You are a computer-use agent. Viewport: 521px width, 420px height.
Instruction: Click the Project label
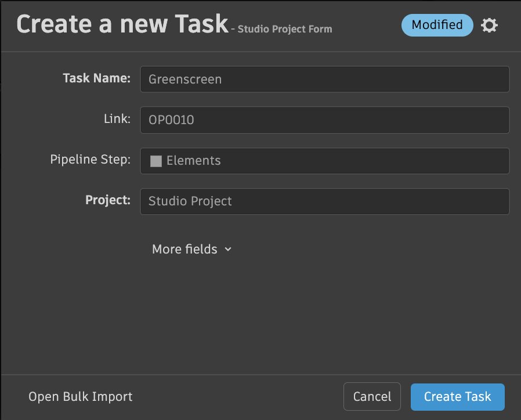(x=108, y=200)
